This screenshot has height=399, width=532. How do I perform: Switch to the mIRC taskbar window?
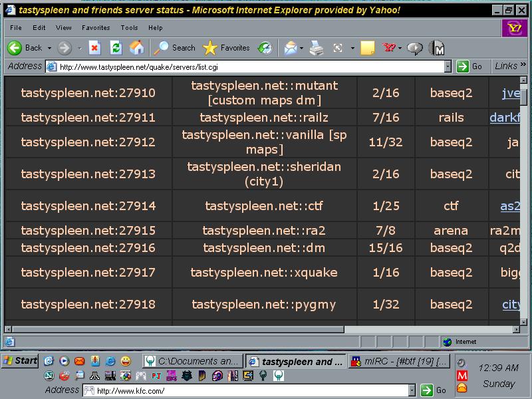pyautogui.click(x=400, y=361)
